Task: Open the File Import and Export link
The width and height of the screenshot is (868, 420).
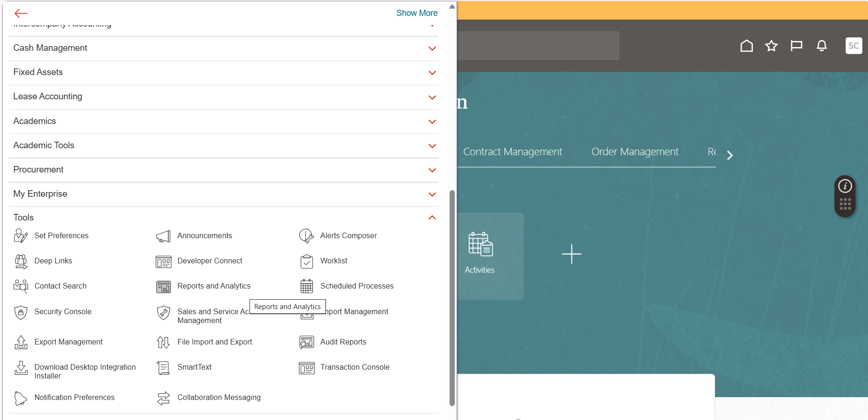Action: tap(215, 342)
